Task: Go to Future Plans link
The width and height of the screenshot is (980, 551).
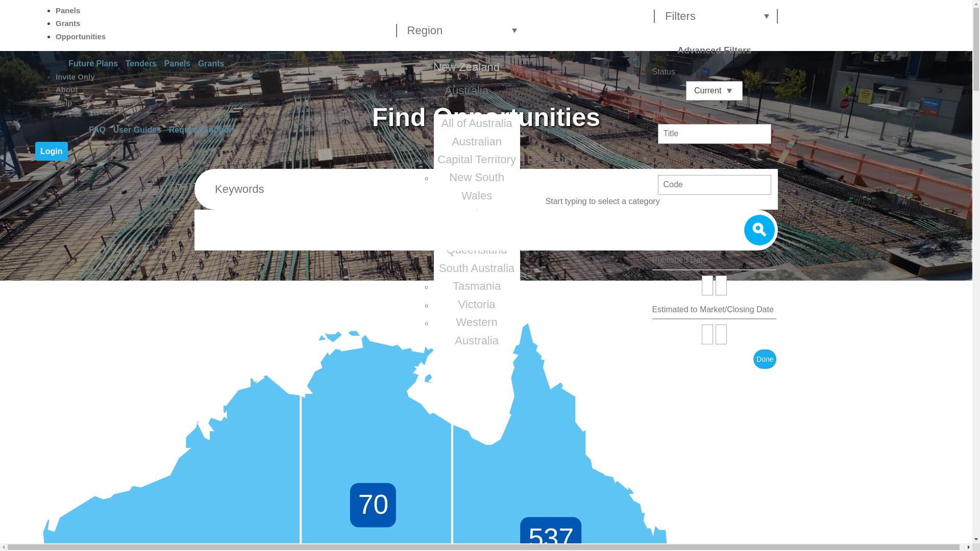Action: (x=93, y=64)
